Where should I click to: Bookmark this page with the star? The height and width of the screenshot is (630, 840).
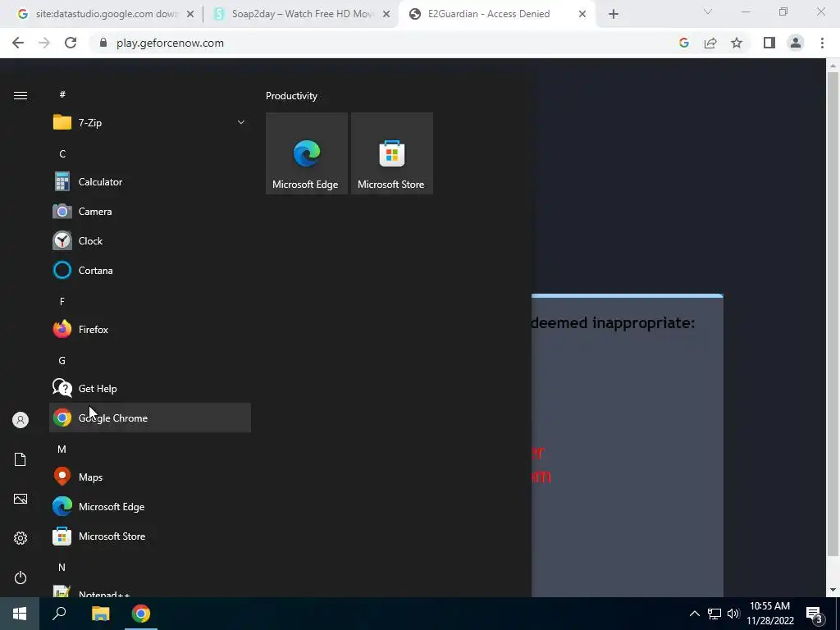click(x=737, y=43)
